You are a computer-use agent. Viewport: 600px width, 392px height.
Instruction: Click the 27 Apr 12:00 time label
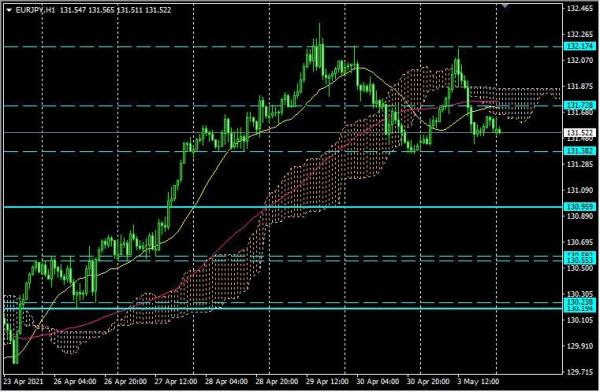pyautogui.click(x=176, y=382)
